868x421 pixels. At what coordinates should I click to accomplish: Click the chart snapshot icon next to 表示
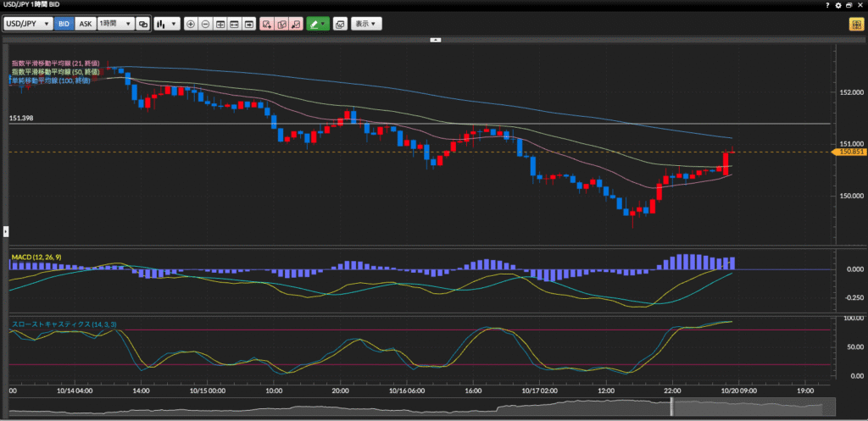pyautogui.click(x=340, y=24)
